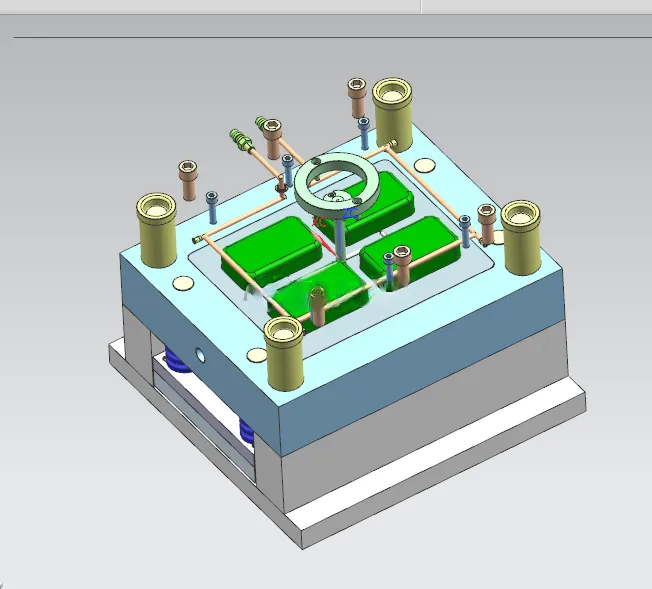652x589 pixels.
Task: Pick the orange cooling pipe end at the left edge
Action: 197,240
